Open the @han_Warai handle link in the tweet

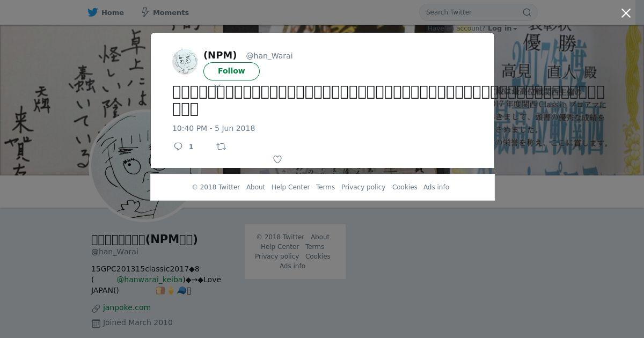pos(269,56)
